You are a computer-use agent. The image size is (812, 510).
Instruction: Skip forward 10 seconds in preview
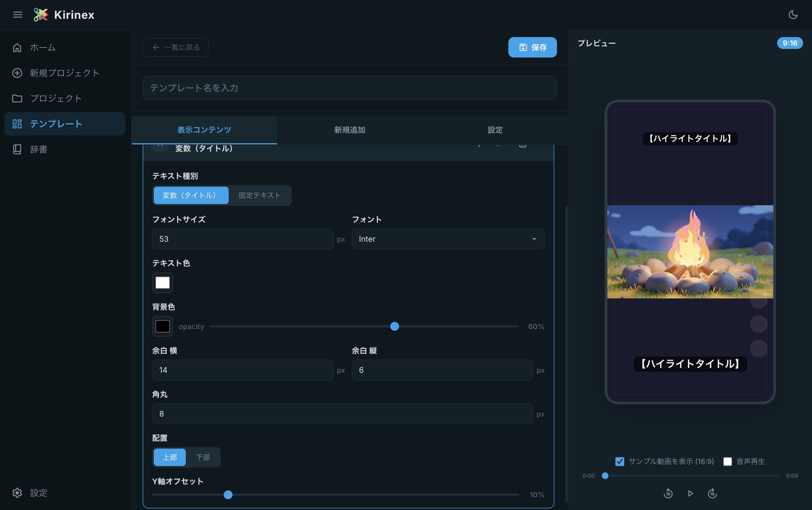[x=712, y=493]
